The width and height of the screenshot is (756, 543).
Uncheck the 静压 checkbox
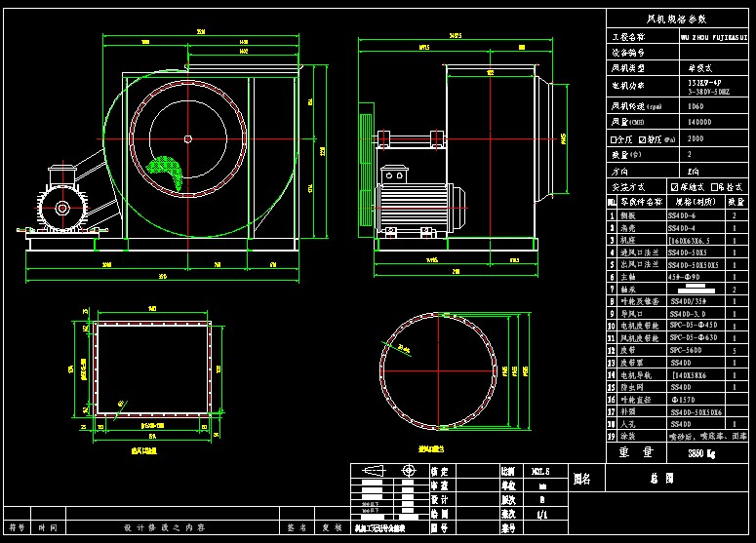click(642, 139)
